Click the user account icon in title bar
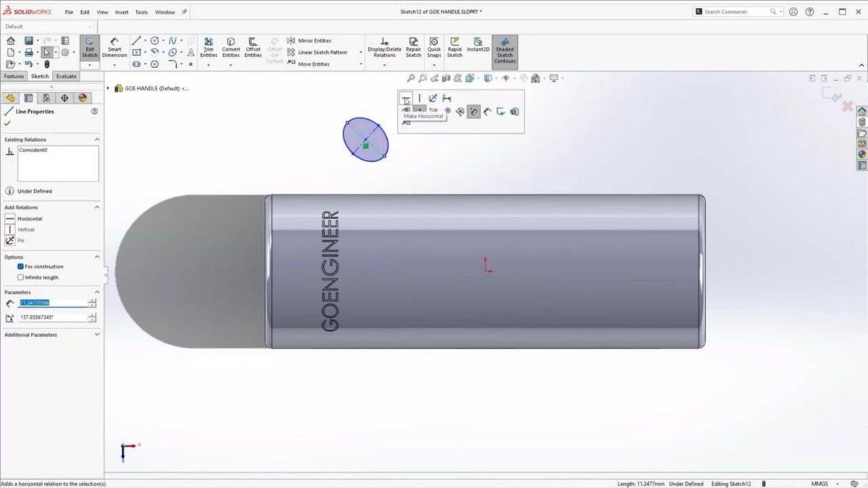 (x=793, y=12)
